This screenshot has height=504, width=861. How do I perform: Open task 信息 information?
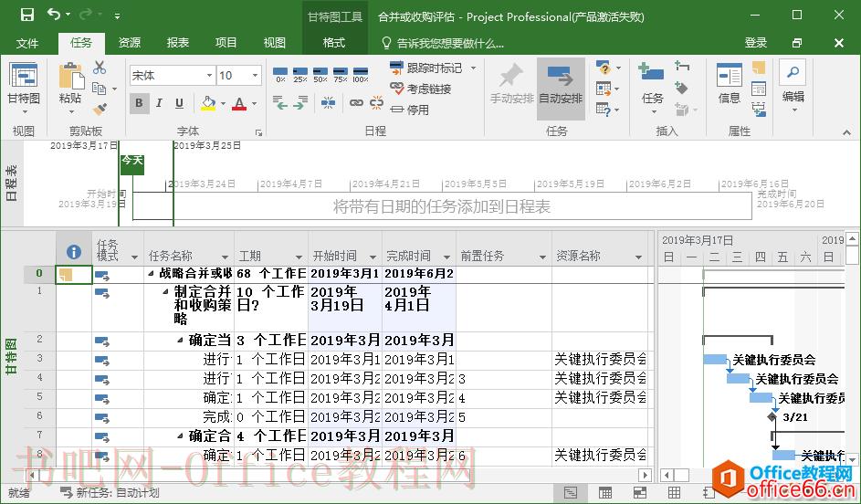tap(730, 83)
